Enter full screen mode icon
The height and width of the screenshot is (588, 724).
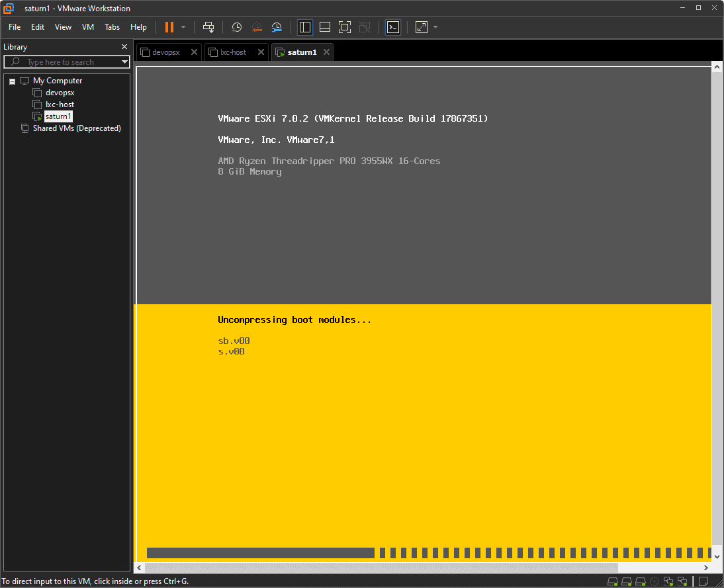[x=344, y=27]
